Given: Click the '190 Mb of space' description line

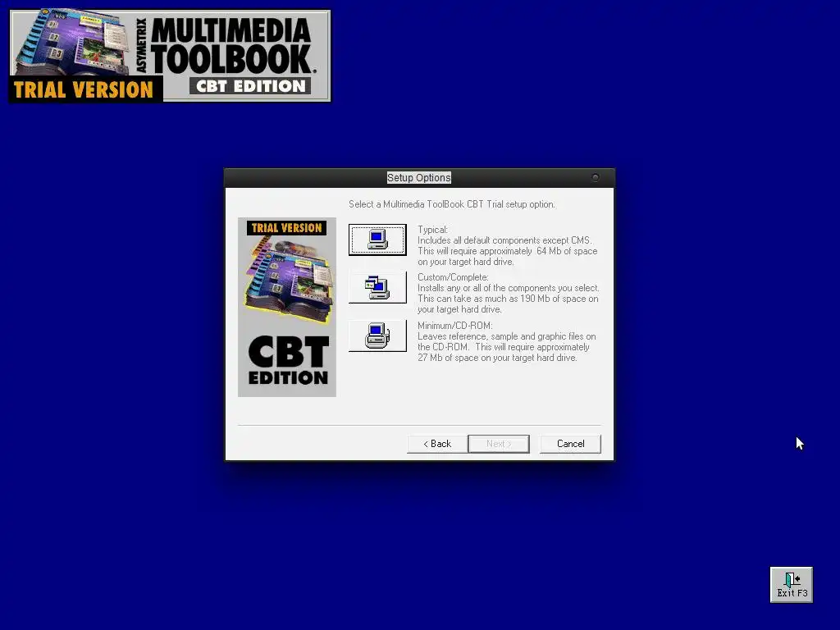Looking at the screenshot, I should tap(508, 299).
